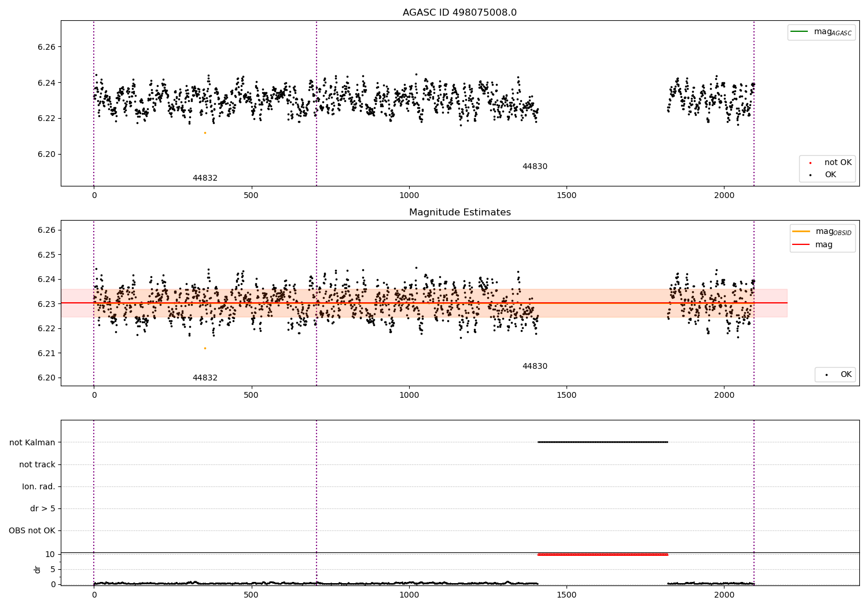Click the 'dr > 5' axis label
868x608 pixels.
43,508
